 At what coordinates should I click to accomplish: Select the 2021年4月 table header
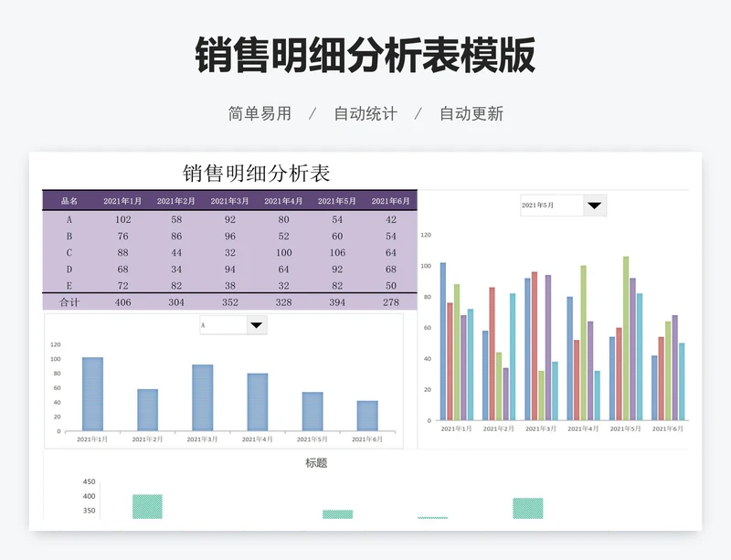[x=283, y=201]
